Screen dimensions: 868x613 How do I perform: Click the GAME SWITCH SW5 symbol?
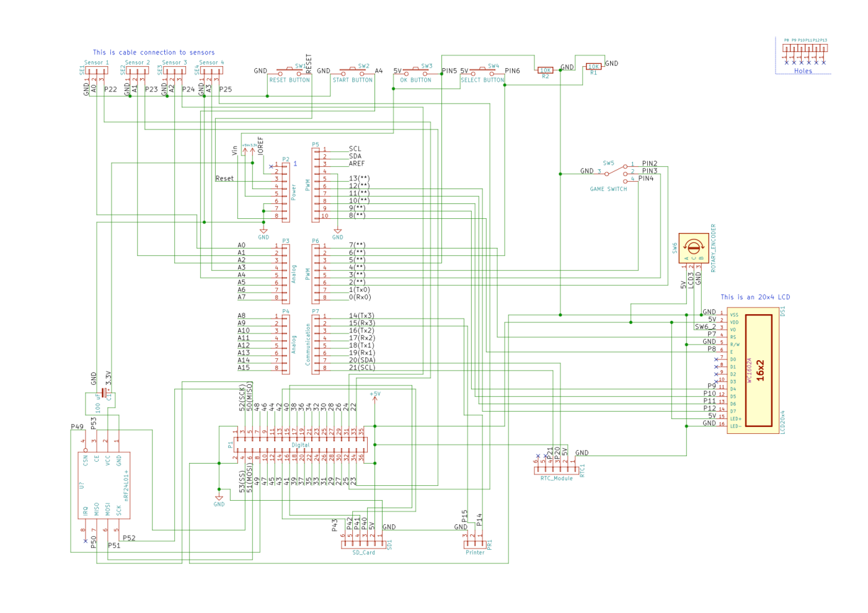coord(615,173)
